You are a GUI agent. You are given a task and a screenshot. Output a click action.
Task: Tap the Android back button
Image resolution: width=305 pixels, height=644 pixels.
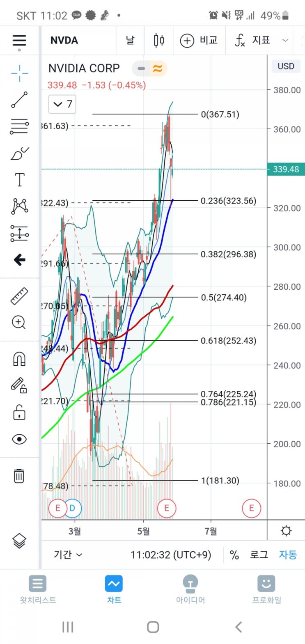(238, 627)
